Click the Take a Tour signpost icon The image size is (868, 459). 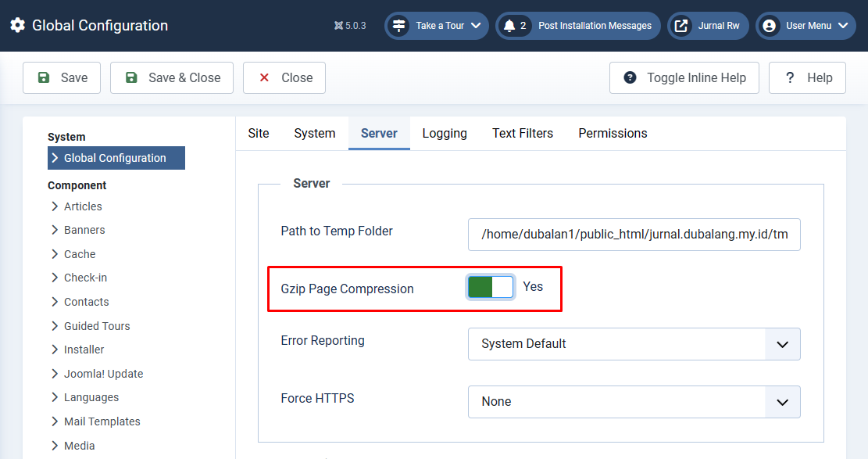399,26
